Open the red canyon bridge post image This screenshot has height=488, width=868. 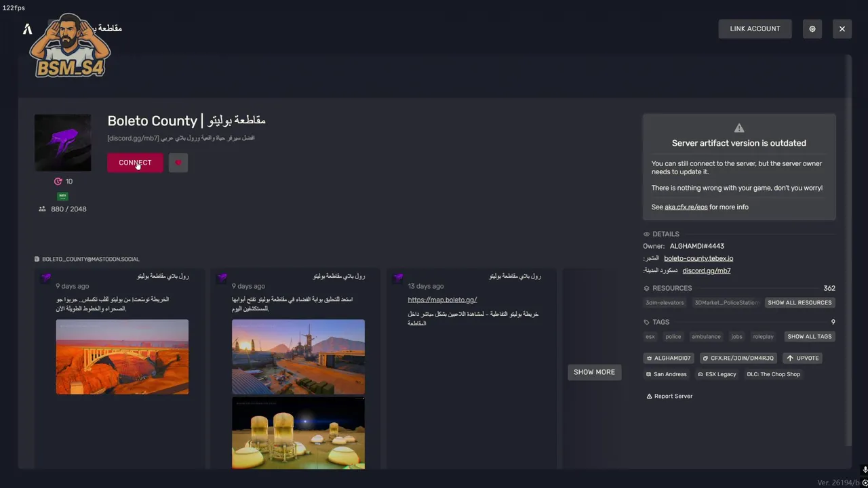pyautogui.click(x=122, y=357)
